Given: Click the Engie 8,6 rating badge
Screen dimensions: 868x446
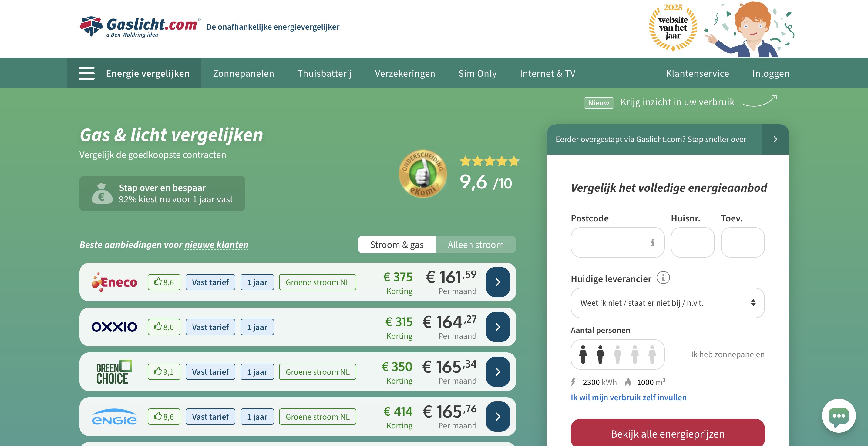Looking at the screenshot, I should pos(164,417).
